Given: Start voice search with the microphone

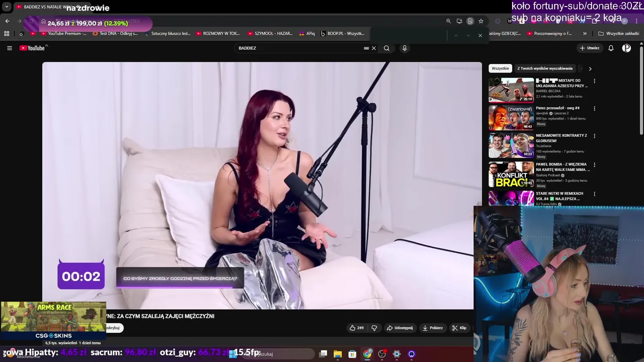Looking at the screenshot, I should [405, 48].
